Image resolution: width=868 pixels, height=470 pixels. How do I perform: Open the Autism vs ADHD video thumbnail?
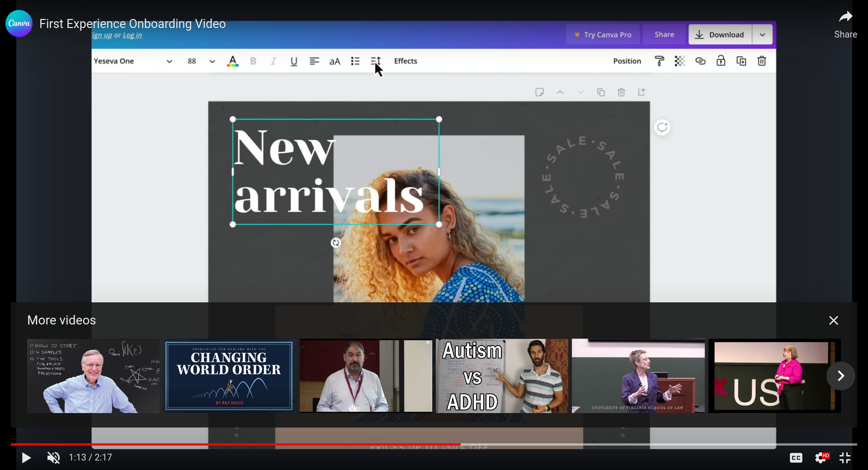(x=502, y=376)
